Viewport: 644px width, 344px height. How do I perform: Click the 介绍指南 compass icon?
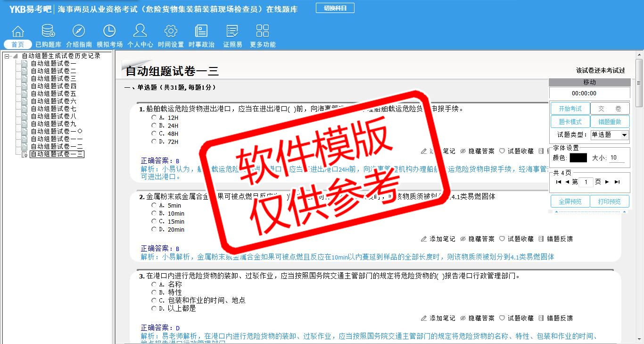click(79, 32)
